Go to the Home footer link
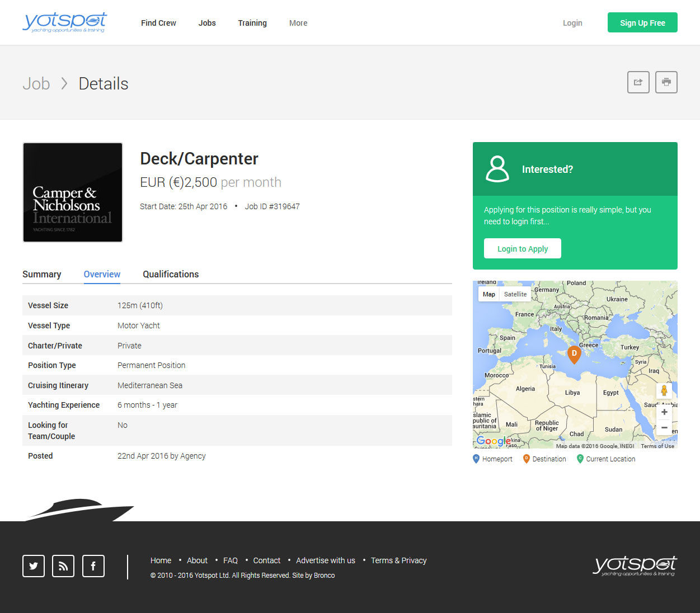Screen dimensions: 700x613 (161, 560)
